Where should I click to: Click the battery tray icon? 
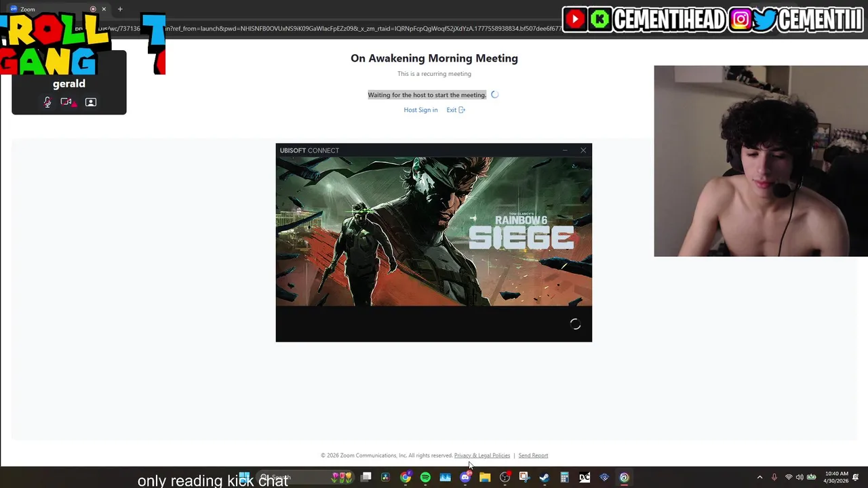[x=811, y=477]
